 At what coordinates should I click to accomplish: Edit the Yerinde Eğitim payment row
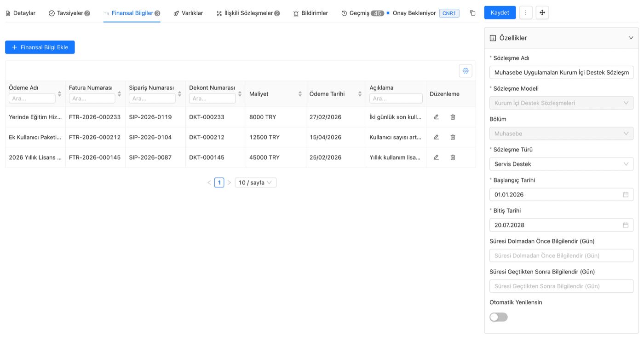point(436,117)
